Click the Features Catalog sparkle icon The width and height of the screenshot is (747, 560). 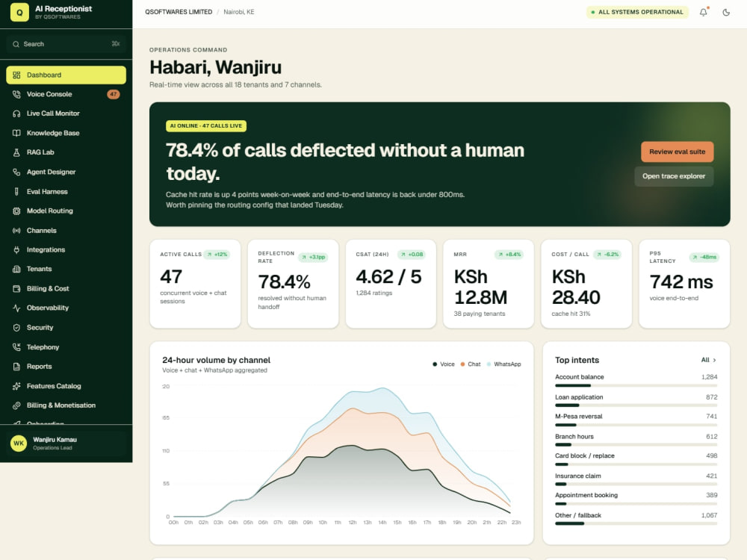tap(16, 386)
